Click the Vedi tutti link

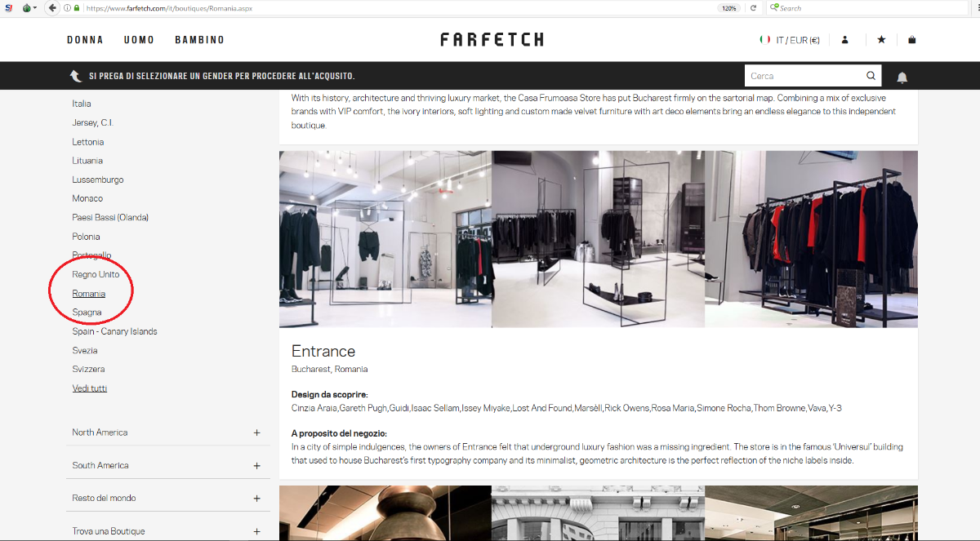click(89, 388)
